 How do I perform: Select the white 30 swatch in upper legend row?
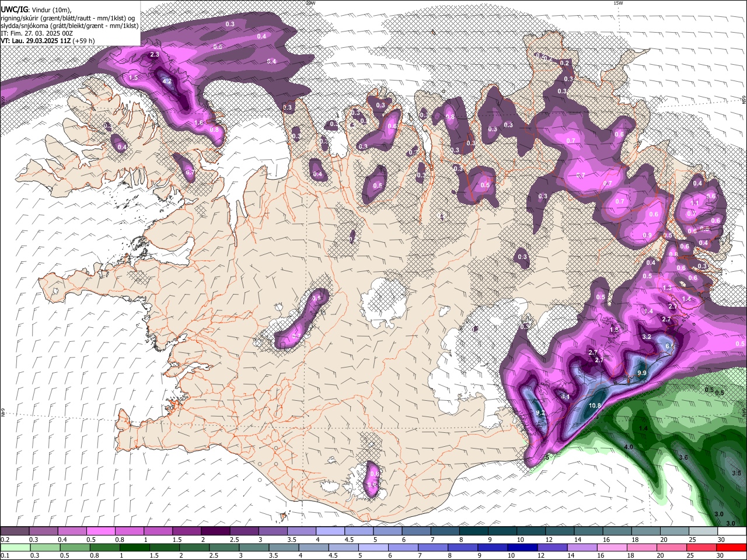tap(731, 531)
